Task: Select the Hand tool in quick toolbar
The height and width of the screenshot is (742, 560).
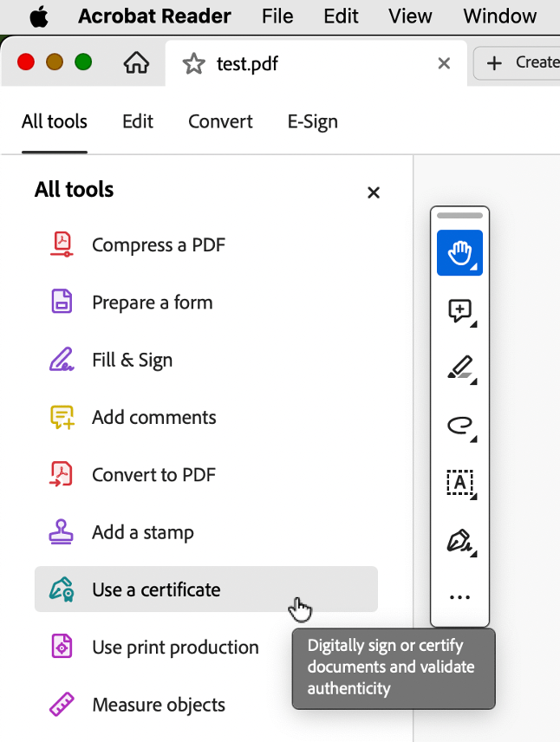Action: (459, 253)
